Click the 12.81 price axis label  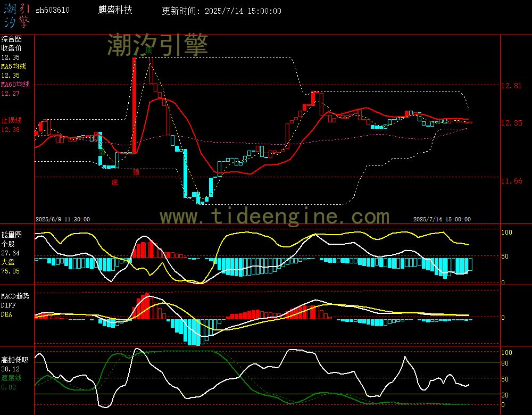click(511, 86)
